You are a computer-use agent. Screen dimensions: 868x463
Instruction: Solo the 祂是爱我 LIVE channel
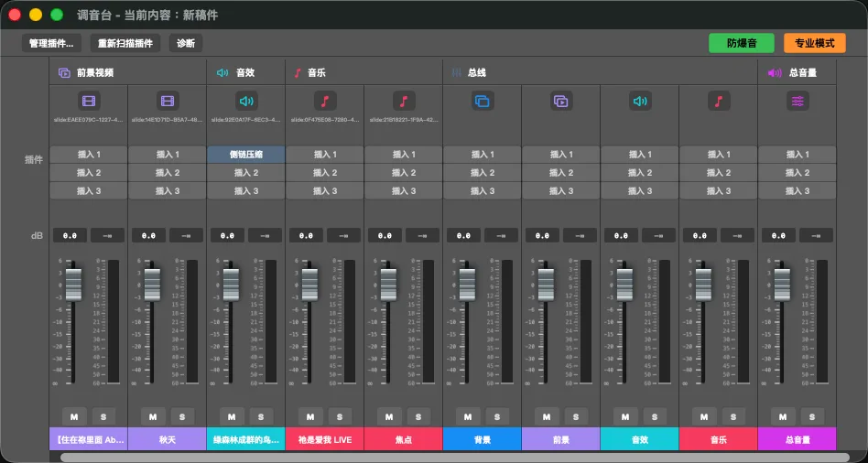340,416
